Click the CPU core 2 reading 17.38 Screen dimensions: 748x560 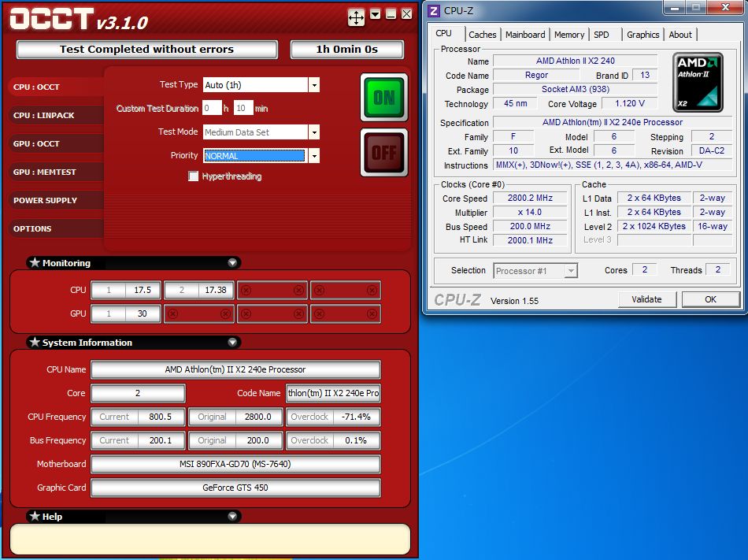216,290
